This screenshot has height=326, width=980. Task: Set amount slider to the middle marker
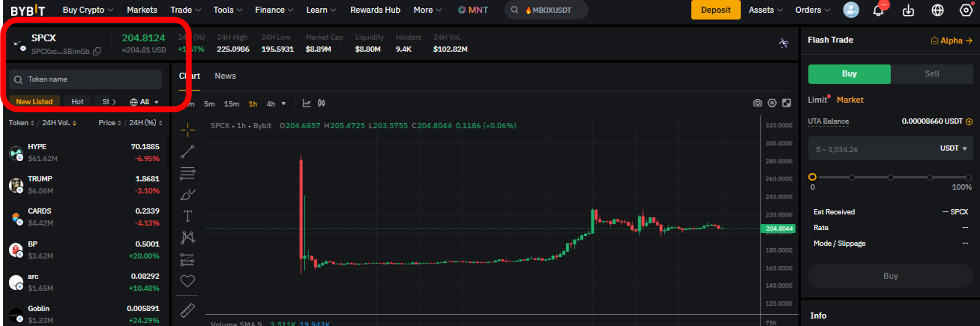pyautogui.click(x=891, y=177)
